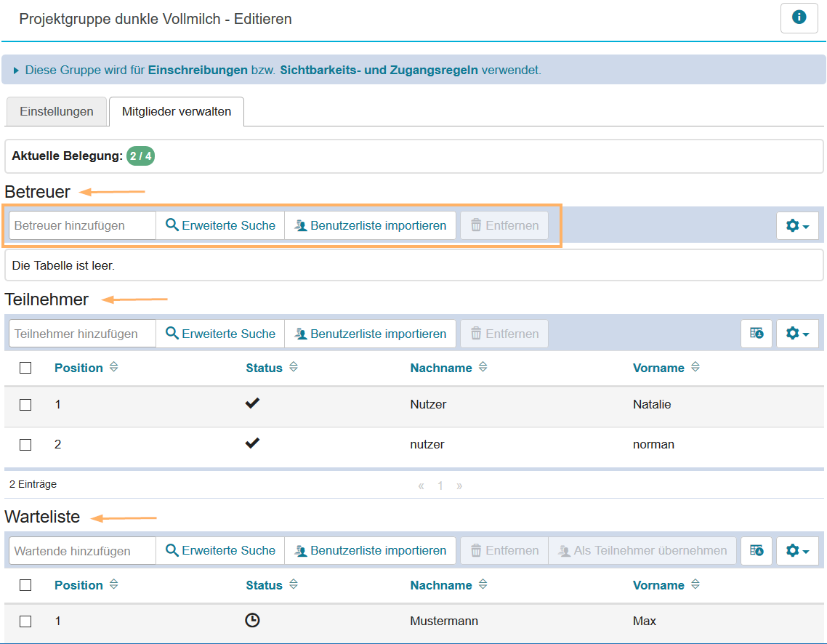827x644 pixels.
Task: Click table export icon in Teilnehmer toolbar
Action: pyautogui.click(x=757, y=334)
